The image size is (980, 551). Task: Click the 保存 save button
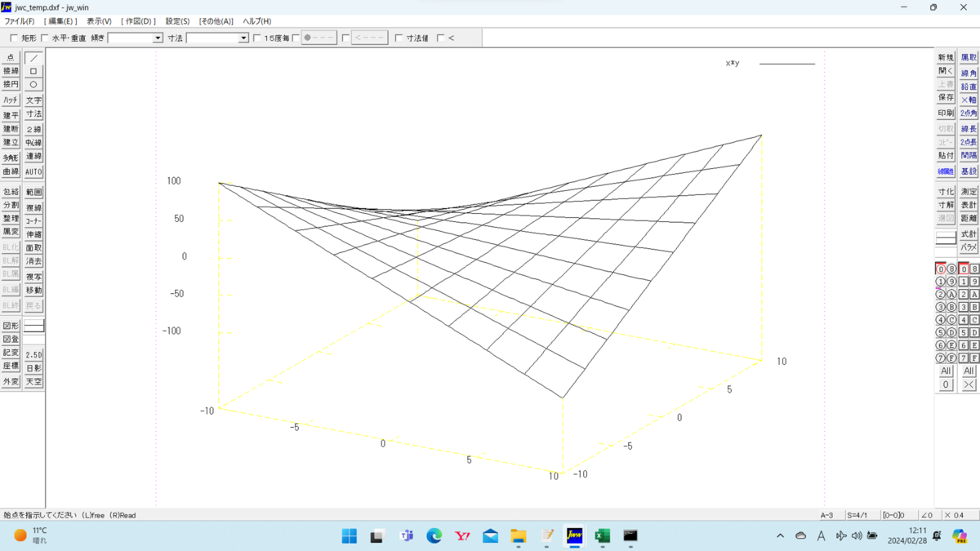(945, 99)
